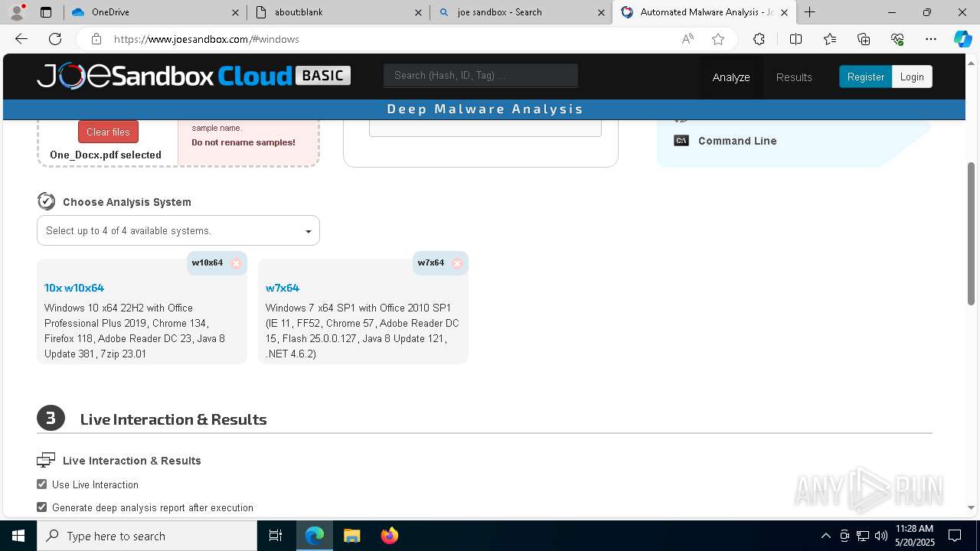Close the joe sandbox Search tab
This screenshot has width=980, height=551.
(x=601, y=12)
